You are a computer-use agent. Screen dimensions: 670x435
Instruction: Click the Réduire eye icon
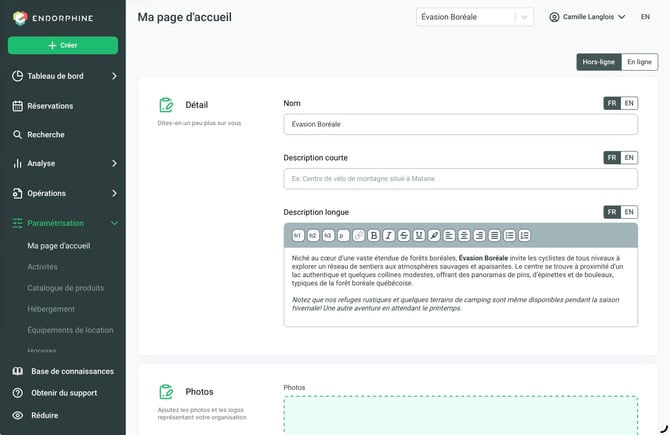[x=18, y=415]
